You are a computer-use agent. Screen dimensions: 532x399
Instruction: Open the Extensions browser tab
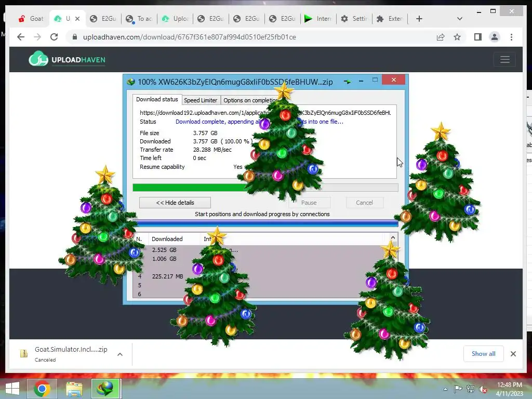tap(390, 19)
